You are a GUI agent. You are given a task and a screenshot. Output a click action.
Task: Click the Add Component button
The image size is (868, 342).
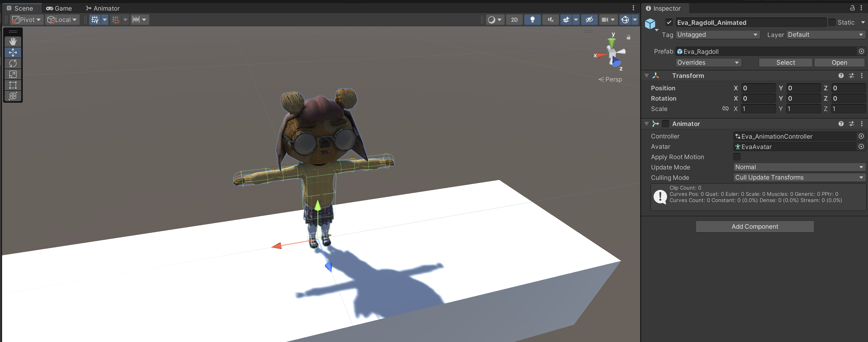(754, 226)
